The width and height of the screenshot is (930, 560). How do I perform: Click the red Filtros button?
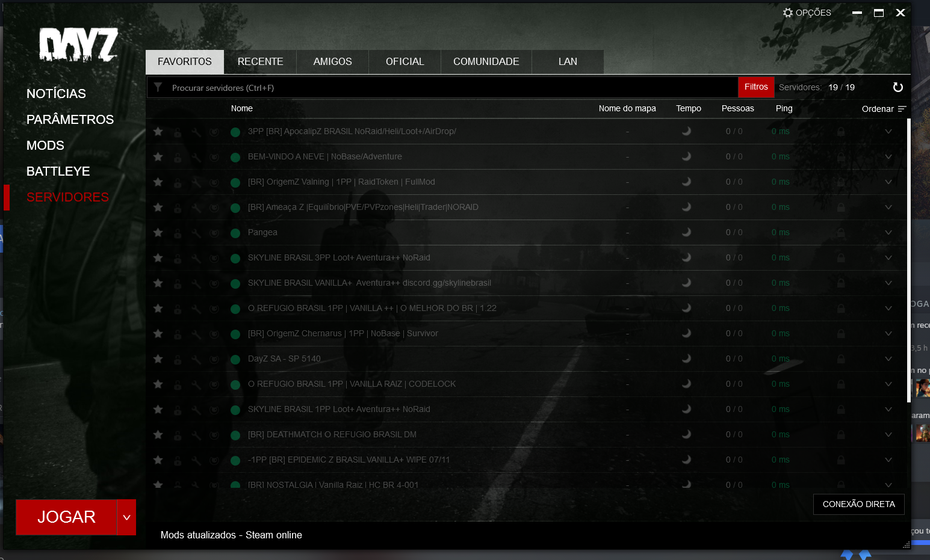point(756,87)
